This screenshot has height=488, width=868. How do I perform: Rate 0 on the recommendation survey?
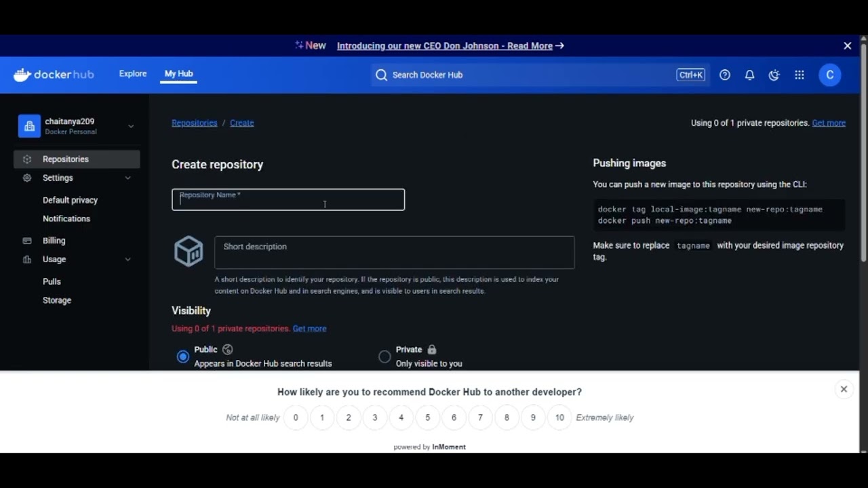click(x=296, y=418)
